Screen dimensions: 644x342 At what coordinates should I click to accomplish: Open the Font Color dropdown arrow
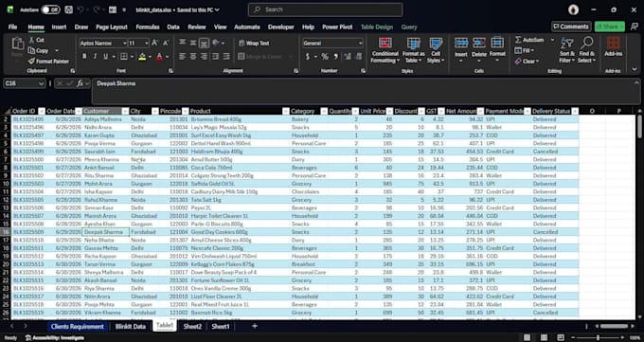(168, 57)
